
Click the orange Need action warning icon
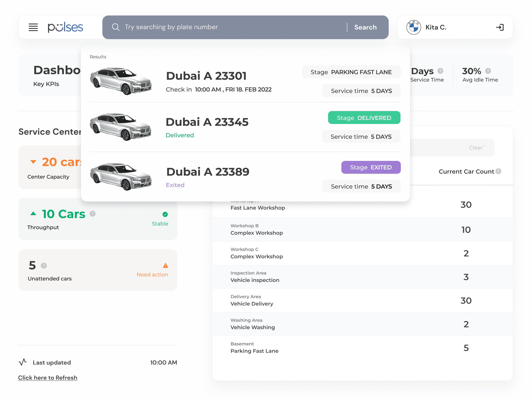tap(166, 265)
